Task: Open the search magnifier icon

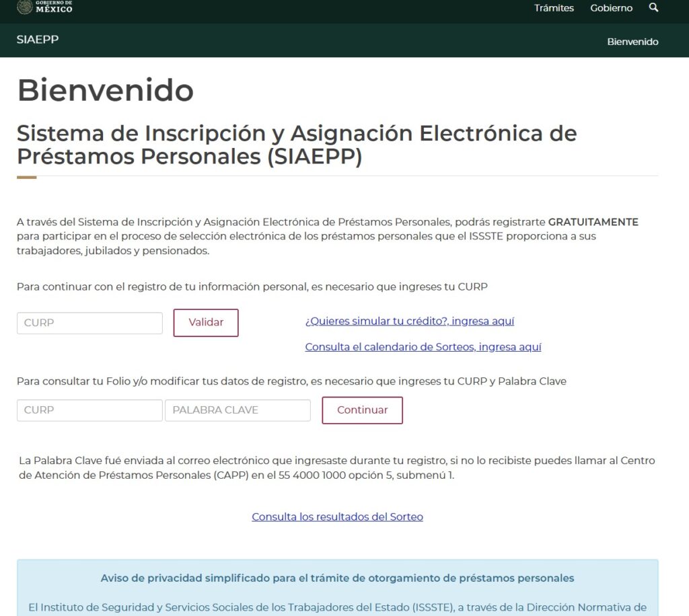Action: coord(653,7)
